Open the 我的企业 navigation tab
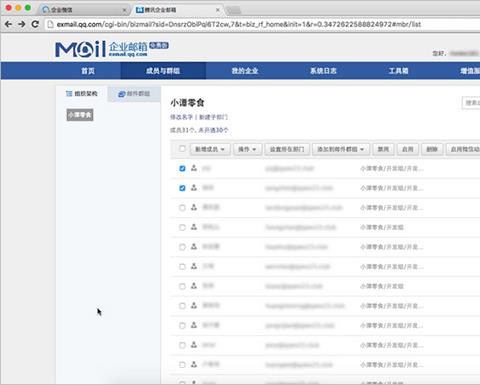The height and width of the screenshot is (385, 480). tap(245, 71)
